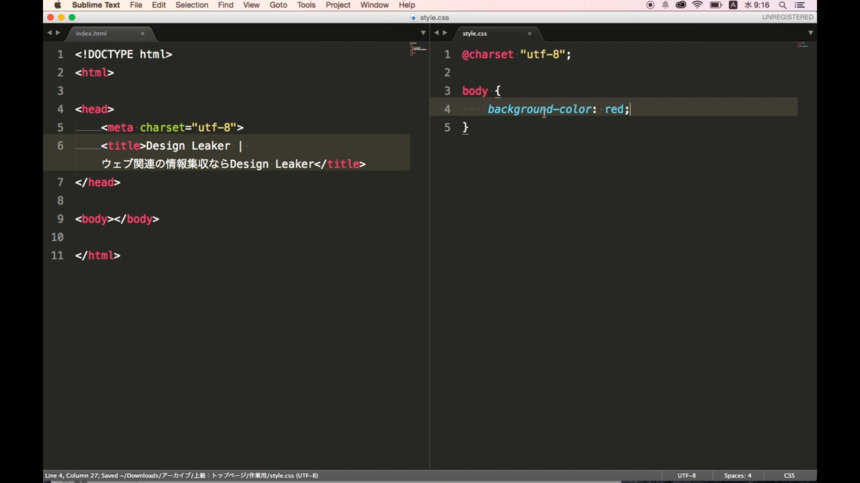Go to next tab in right pane

point(445,33)
